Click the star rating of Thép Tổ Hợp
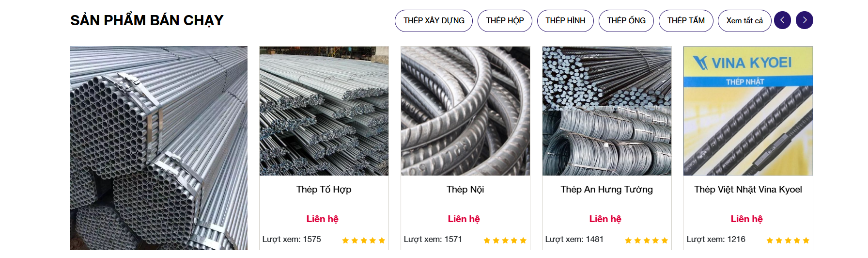Image resolution: width=868 pixels, height=258 pixels. 363,241
